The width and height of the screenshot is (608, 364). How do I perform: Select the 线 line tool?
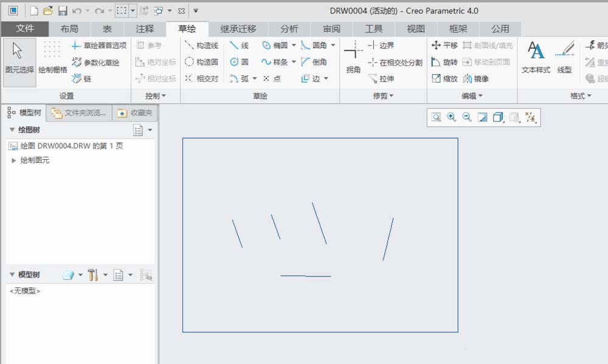pos(239,46)
